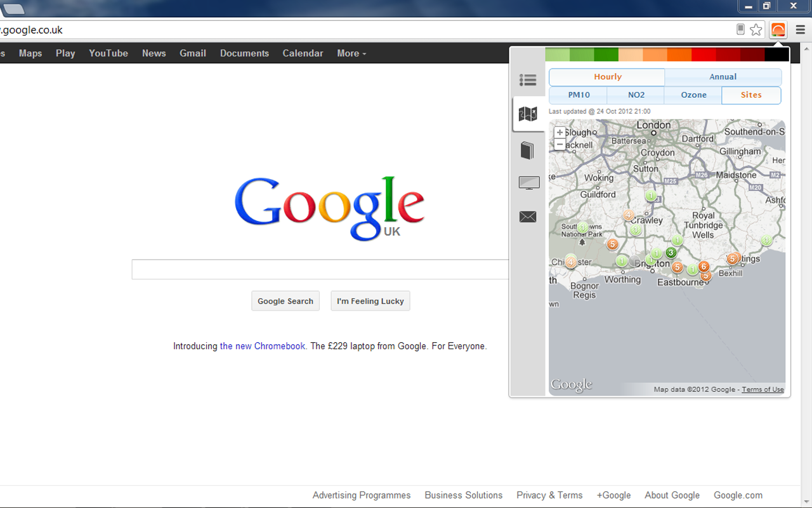The width and height of the screenshot is (812, 508).
Task: Zoom out on the map with minus button
Action: point(560,144)
